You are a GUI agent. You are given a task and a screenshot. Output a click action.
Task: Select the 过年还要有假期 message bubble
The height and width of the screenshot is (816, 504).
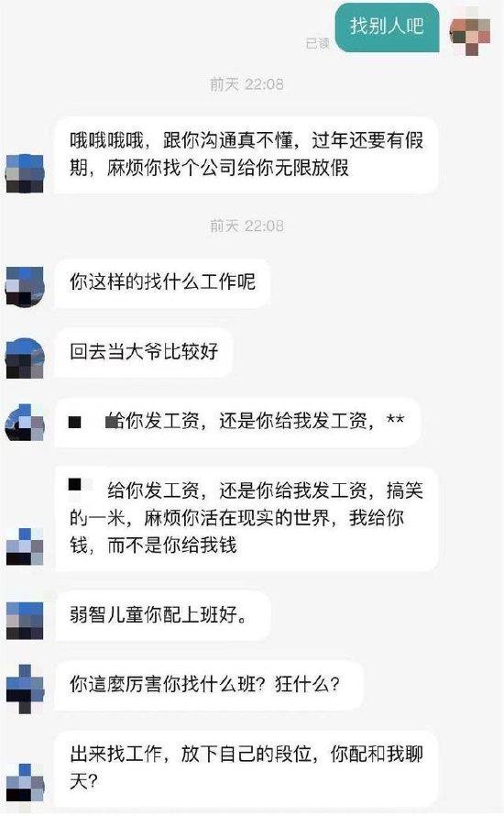[x=247, y=155]
